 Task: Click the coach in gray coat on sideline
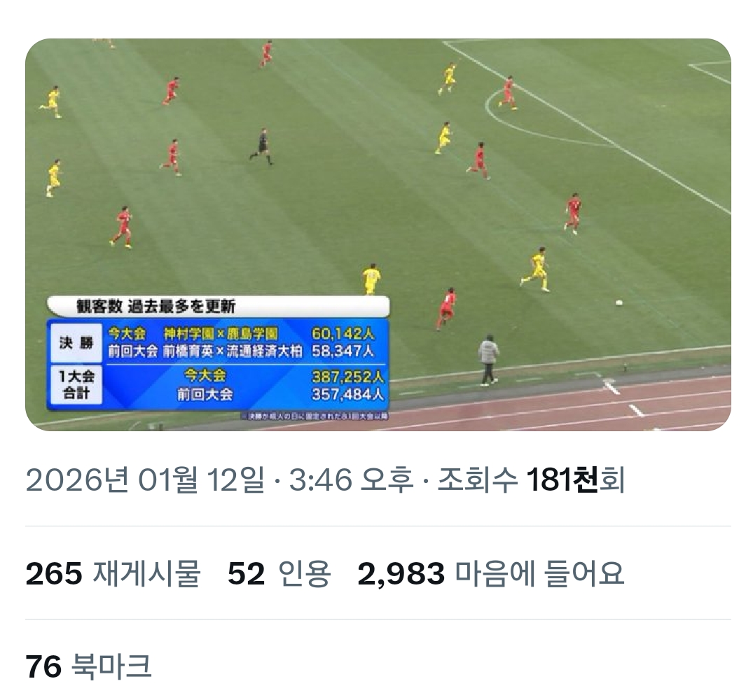pyautogui.click(x=489, y=360)
